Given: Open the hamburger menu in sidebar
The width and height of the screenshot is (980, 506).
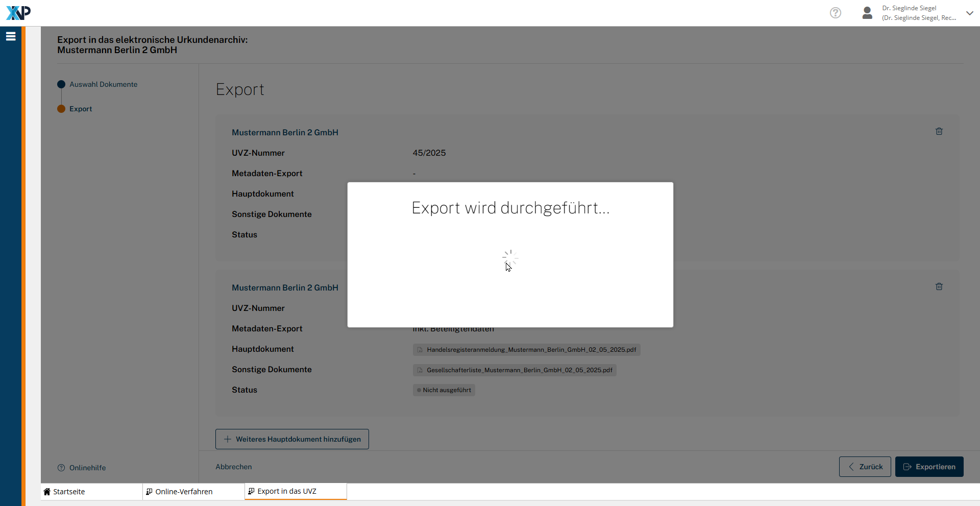Looking at the screenshot, I should tap(11, 36).
